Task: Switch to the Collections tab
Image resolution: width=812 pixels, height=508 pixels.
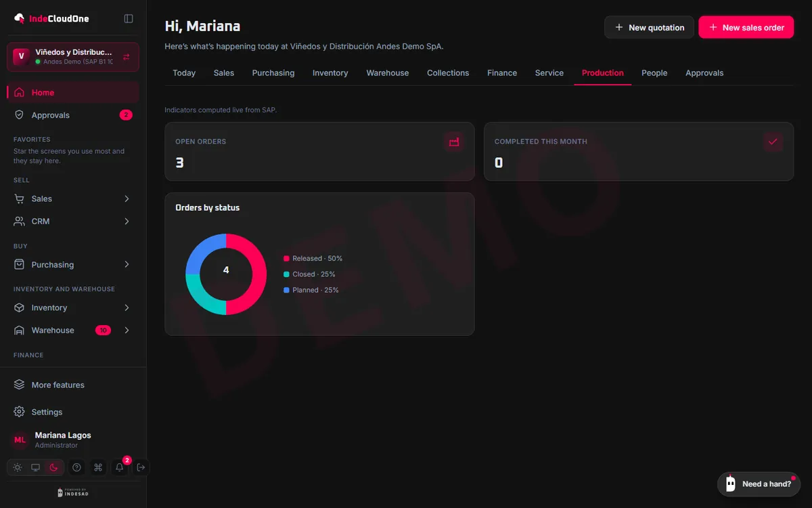Action: [448, 73]
